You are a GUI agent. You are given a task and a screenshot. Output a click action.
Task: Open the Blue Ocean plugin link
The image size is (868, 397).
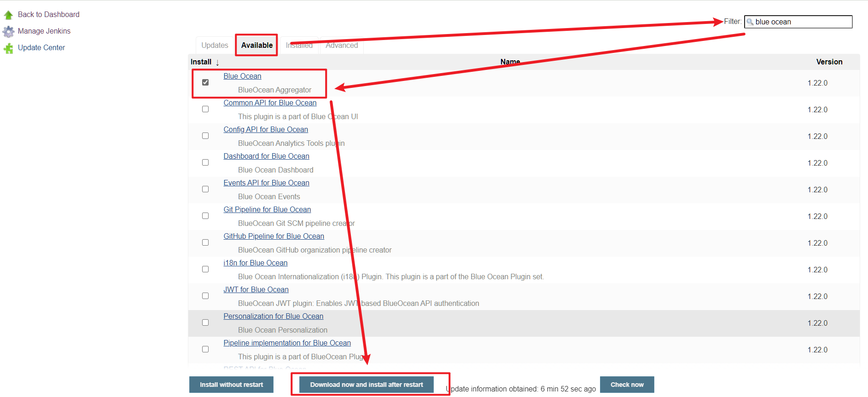coord(242,76)
